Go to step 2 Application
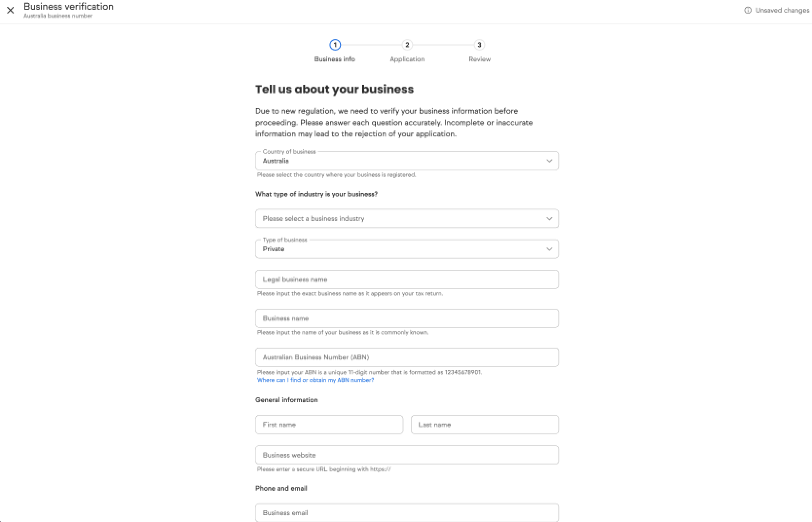The height and width of the screenshot is (522, 812). (x=407, y=45)
